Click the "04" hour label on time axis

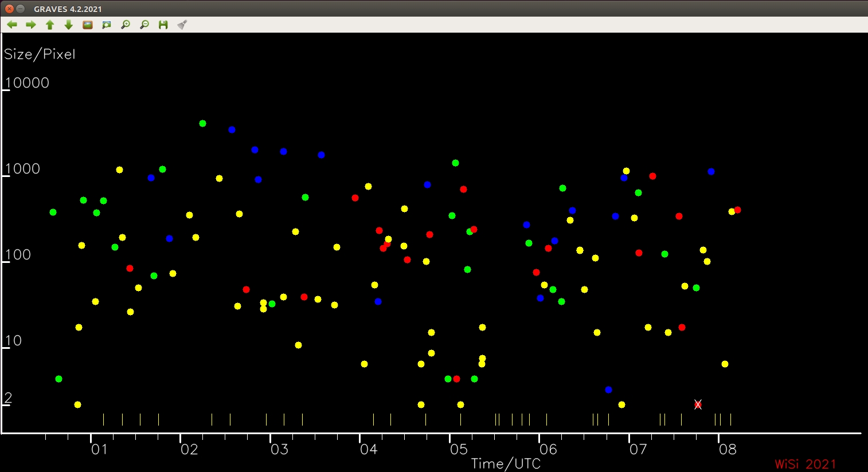pos(369,449)
